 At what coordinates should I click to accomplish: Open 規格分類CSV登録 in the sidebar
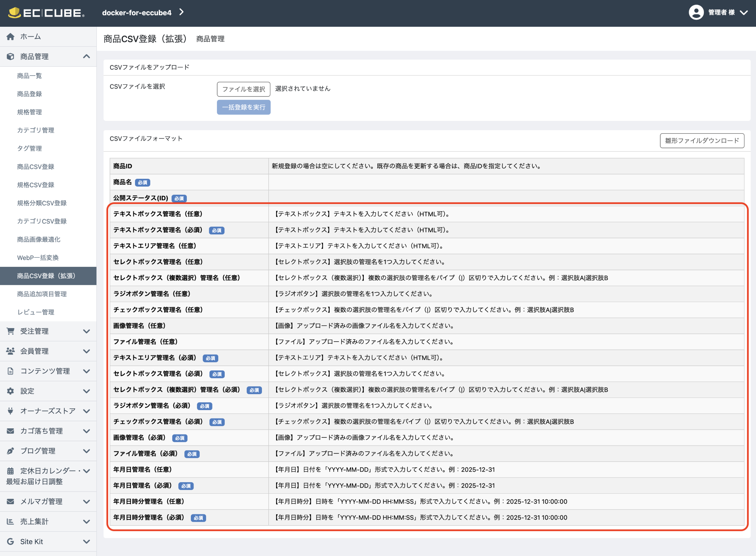(48, 203)
